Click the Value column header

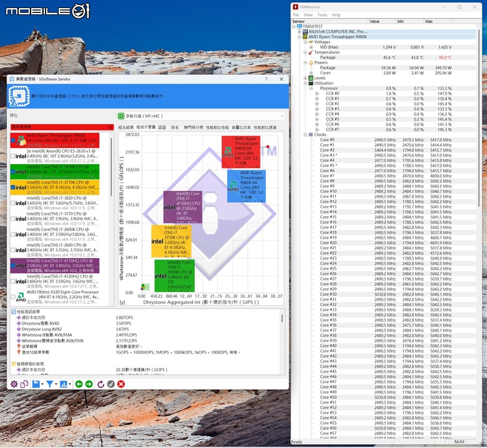(x=382, y=21)
